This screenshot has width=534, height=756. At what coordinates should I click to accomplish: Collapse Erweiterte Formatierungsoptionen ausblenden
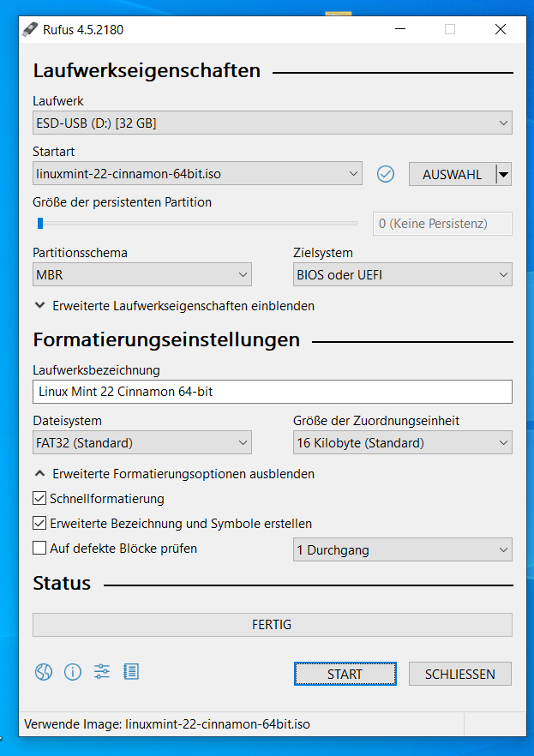tap(175, 473)
